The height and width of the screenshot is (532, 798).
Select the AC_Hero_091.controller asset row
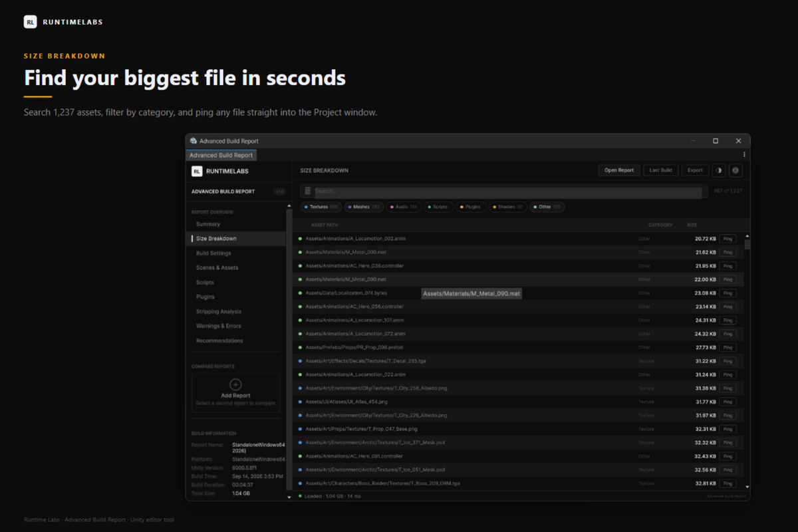(x=519, y=456)
